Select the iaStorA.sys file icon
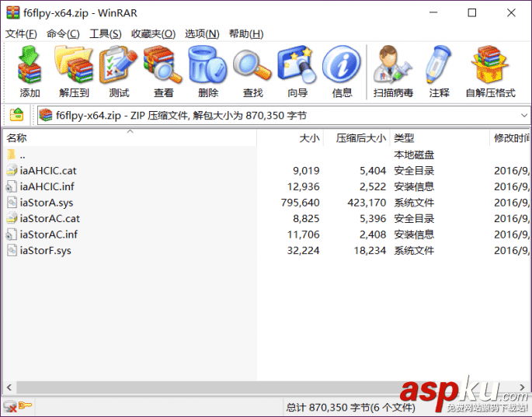 pos(12,202)
